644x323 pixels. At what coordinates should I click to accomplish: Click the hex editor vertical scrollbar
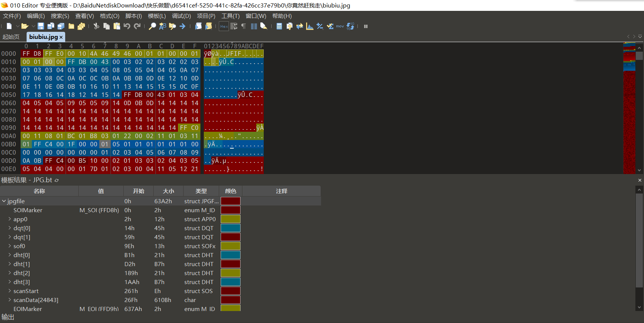pos(640,109)
